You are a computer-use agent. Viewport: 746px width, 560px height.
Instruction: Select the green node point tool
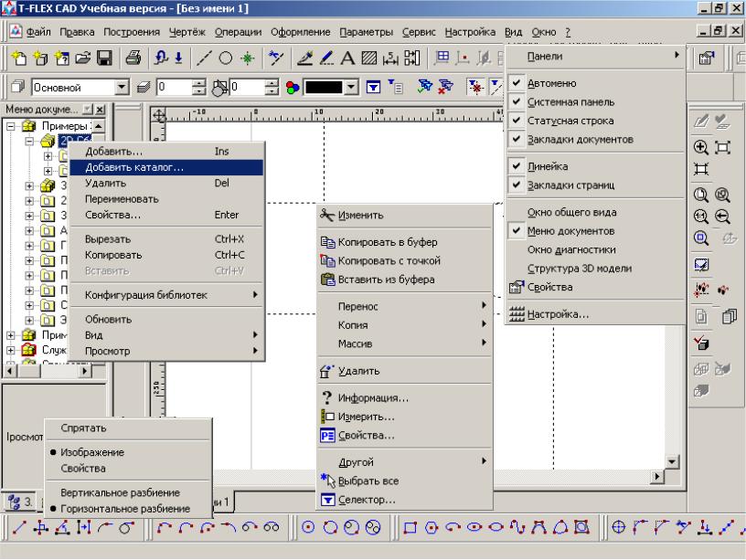(248, 58)
